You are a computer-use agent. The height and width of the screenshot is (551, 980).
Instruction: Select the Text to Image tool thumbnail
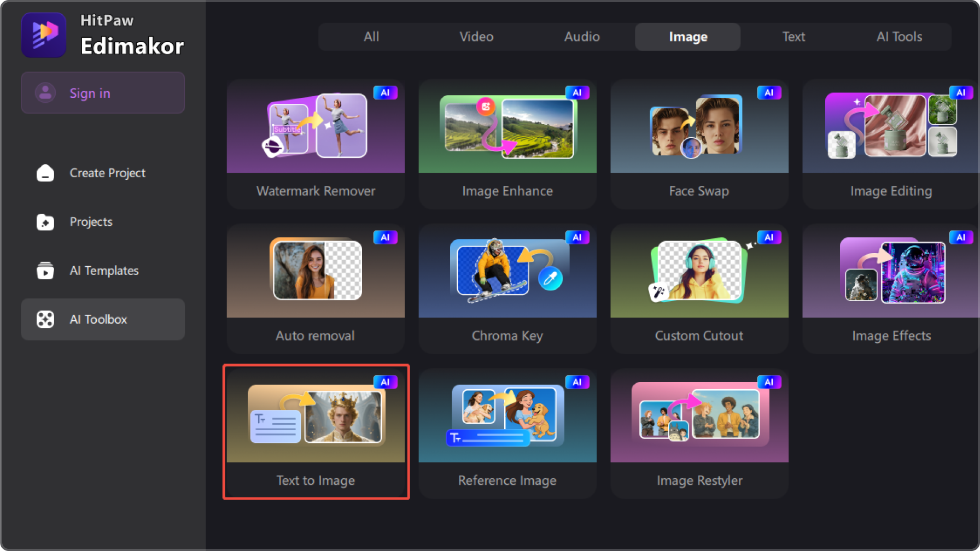[316, 416]
